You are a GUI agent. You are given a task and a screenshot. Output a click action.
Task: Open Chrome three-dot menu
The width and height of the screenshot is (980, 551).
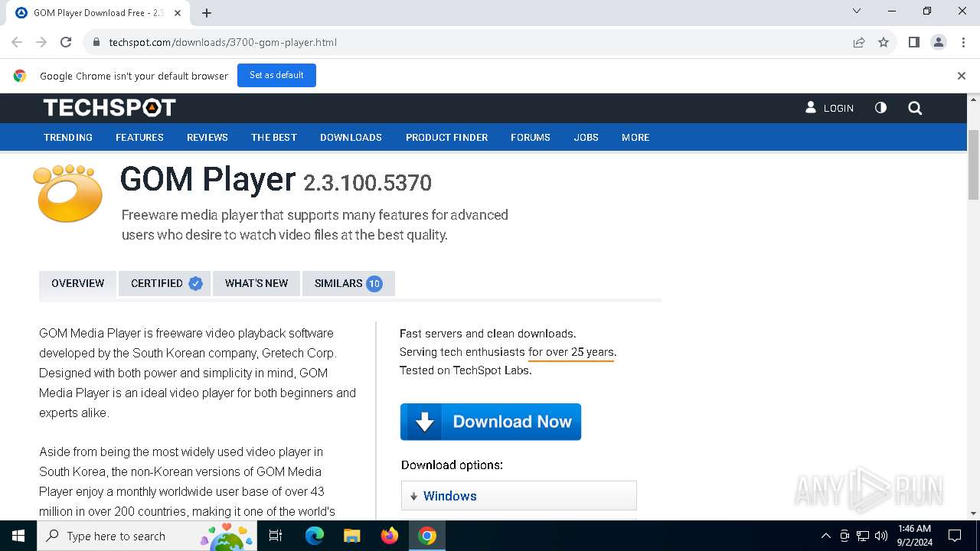pyautogui.click(x=962, y=42)
